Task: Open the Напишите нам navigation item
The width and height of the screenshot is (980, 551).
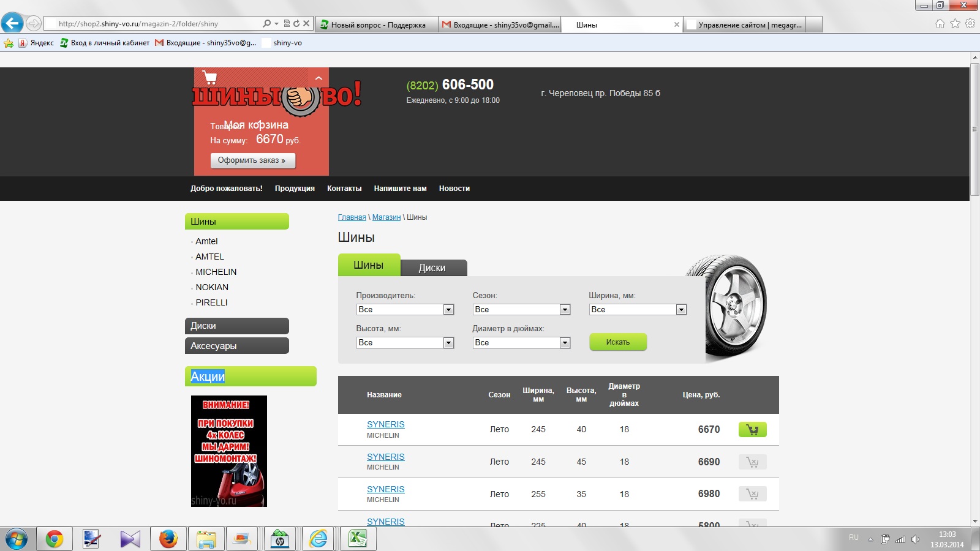Action: coord(400,189)
